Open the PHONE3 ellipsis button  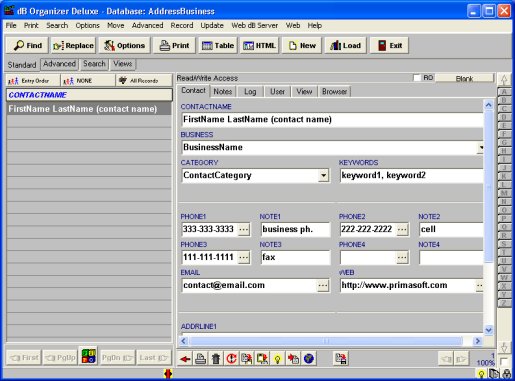pyautogui.click(x=244, y=257)
